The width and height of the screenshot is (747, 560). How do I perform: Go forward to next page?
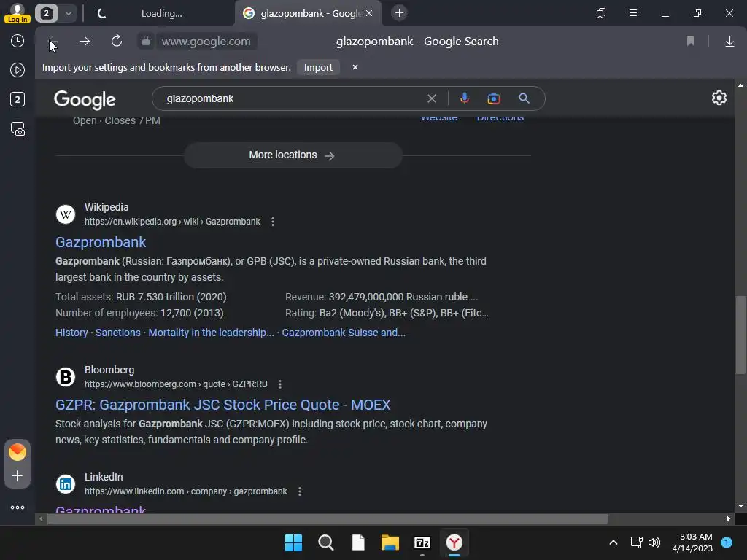pyautogui.click(x=85, y=42)
